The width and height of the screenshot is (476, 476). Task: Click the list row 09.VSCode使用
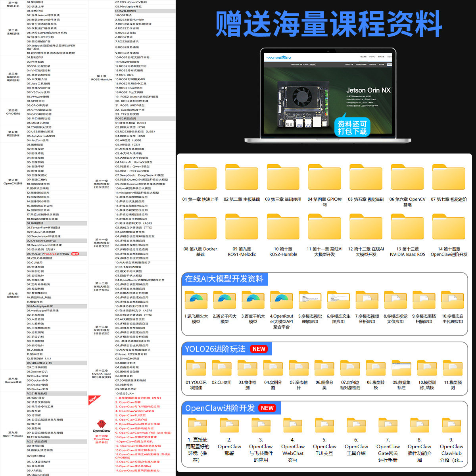[x=38, y=92]
